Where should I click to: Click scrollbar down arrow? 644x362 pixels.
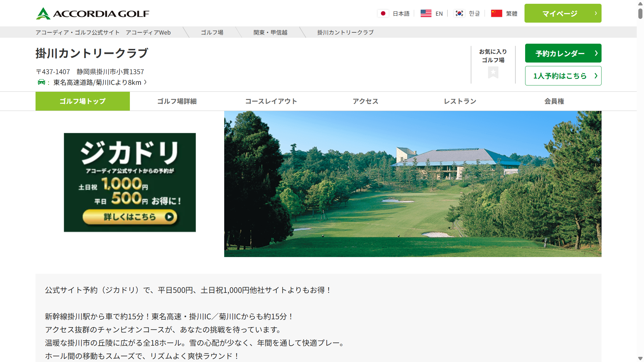tap(640, 359)
